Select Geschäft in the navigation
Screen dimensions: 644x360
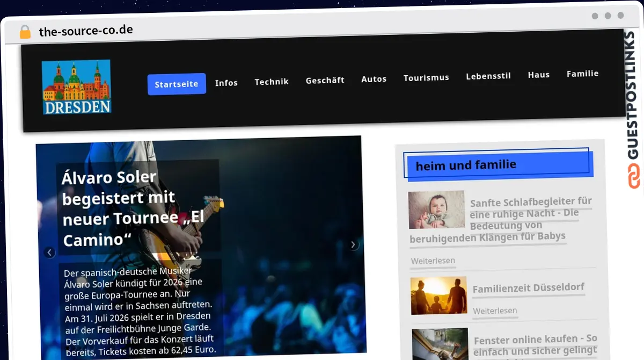(x=325, y=80)
